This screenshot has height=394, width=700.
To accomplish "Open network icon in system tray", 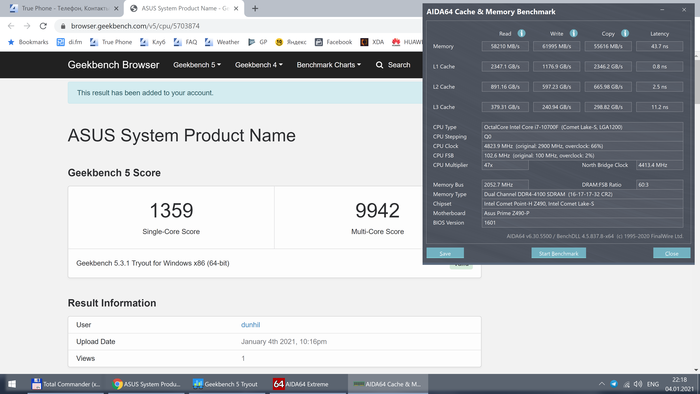I will [626, 384].
